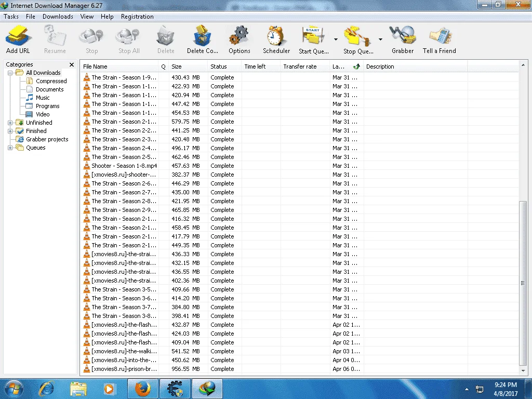
Task: Select Grabber projects in the tree
Action: [x=47, y=139]
